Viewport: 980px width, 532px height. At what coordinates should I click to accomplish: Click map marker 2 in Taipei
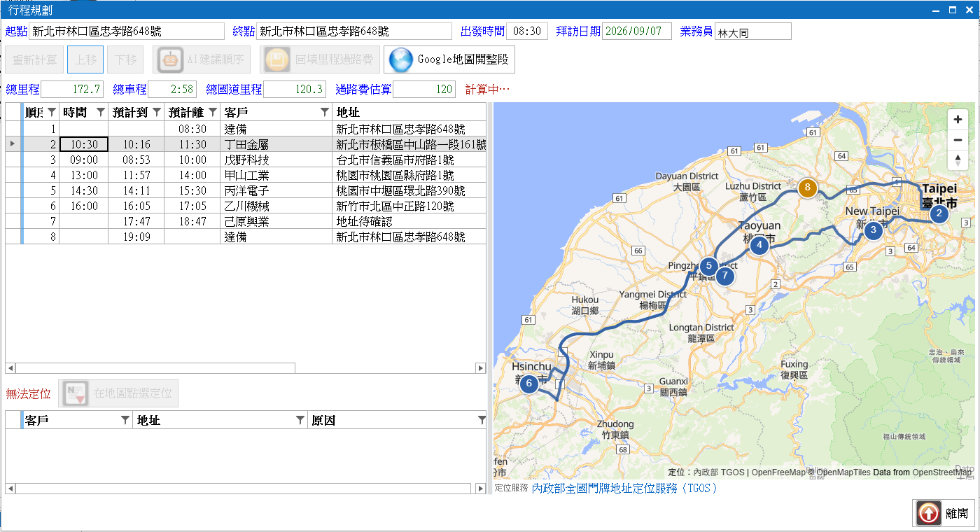tap(939, 213)
